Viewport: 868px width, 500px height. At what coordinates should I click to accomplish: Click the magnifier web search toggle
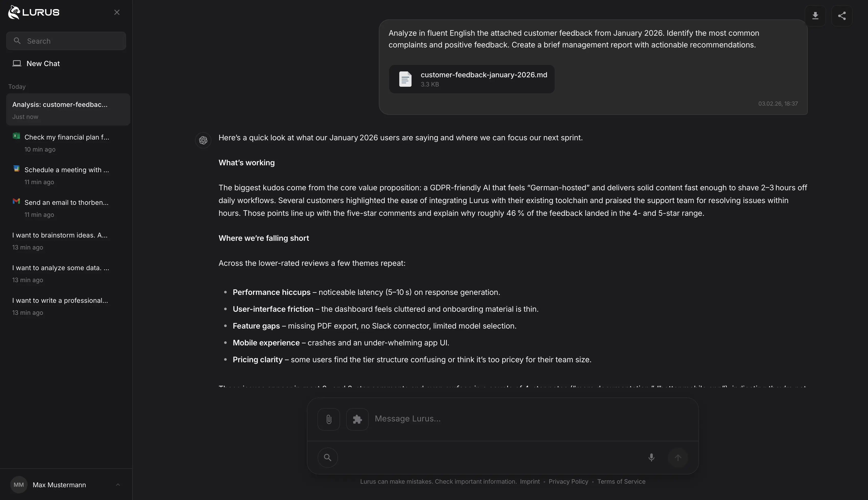[328, 457]
